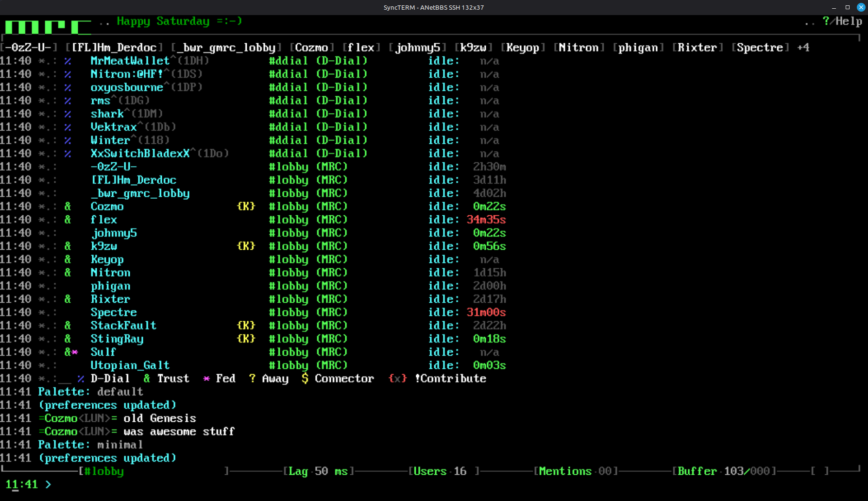Click the Trust & symbol beside k9zw
This screenshot has height=501, width=868.
[68, 246]
